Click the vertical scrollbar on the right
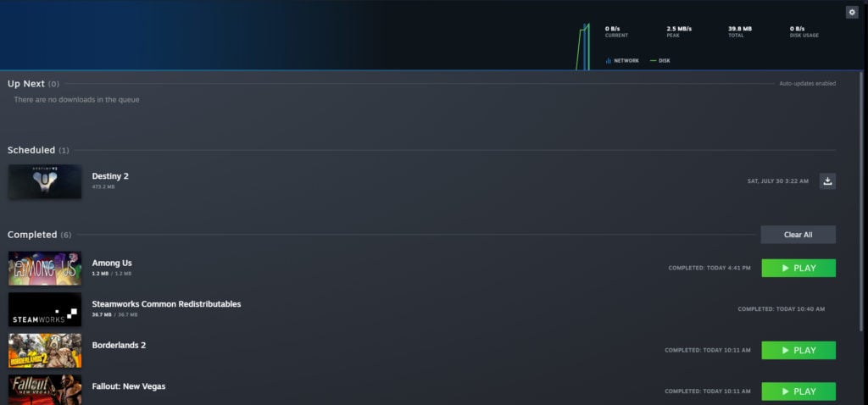The height and width of the screenshot is (405, 868). click(x=861, y=202)
